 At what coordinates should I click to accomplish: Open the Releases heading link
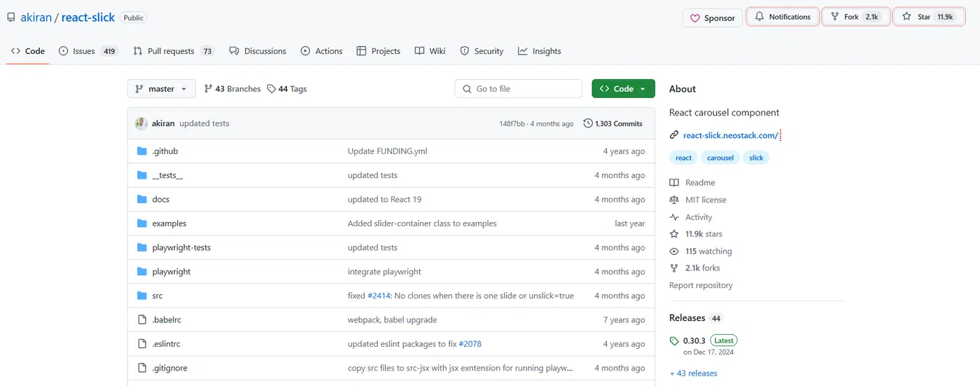pos(696,318)
